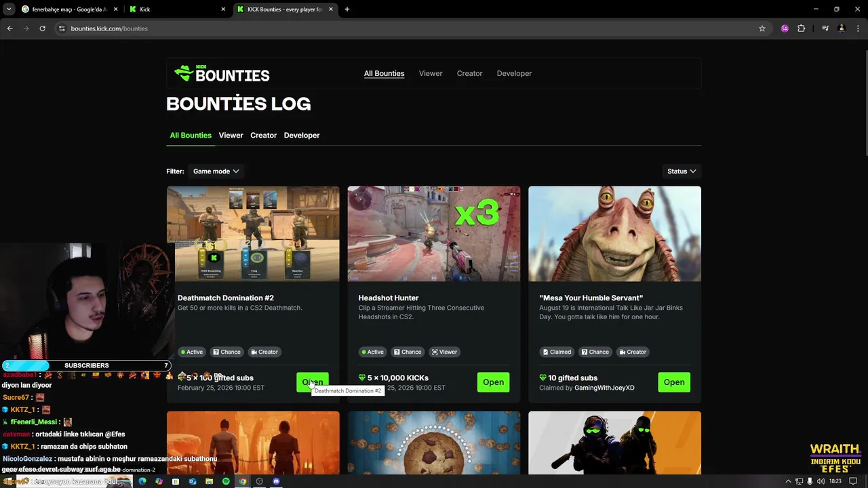Open Discord from the taskbar

pos(276,481)
